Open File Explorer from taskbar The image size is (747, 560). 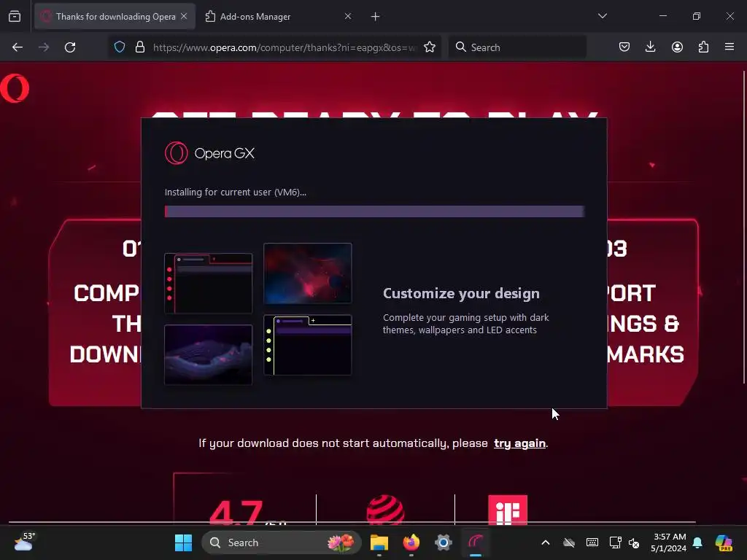coord(379,542)
